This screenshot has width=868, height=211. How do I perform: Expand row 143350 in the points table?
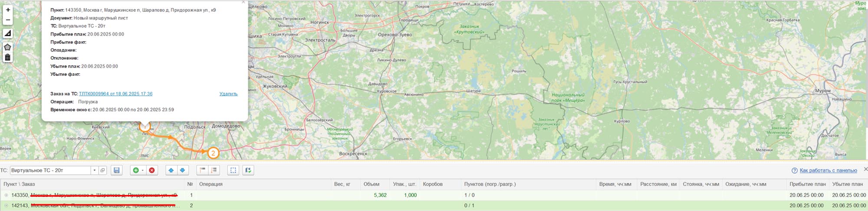click(x=6, y=195)
